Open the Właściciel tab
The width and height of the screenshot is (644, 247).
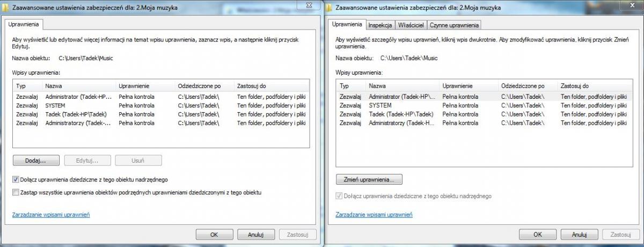tap(411, 25)
